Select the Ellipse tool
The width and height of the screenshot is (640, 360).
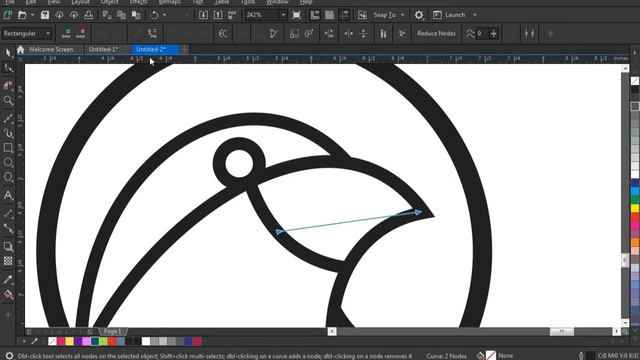point(8,162)
